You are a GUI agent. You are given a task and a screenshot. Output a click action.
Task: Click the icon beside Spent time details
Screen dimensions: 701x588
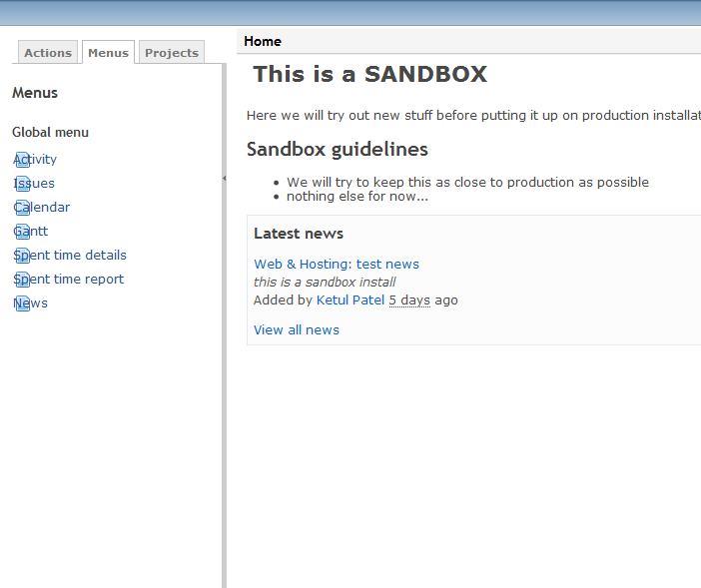pyautogui.click(x=22, y=256)
